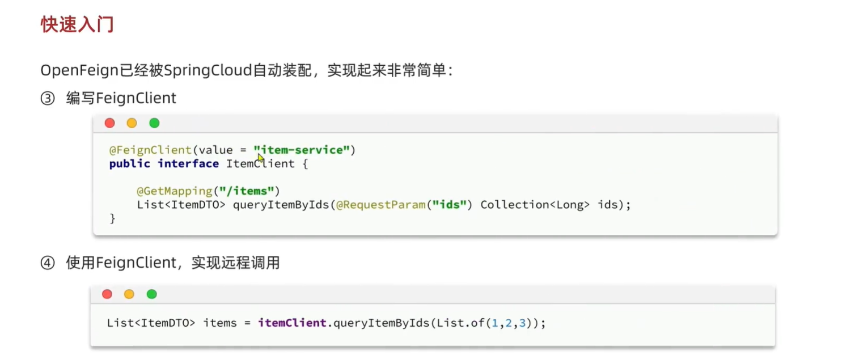Click the red dot in the FeignClient code window
The height and width of the screenshot is (359, 868).
(x=110, y=123)
